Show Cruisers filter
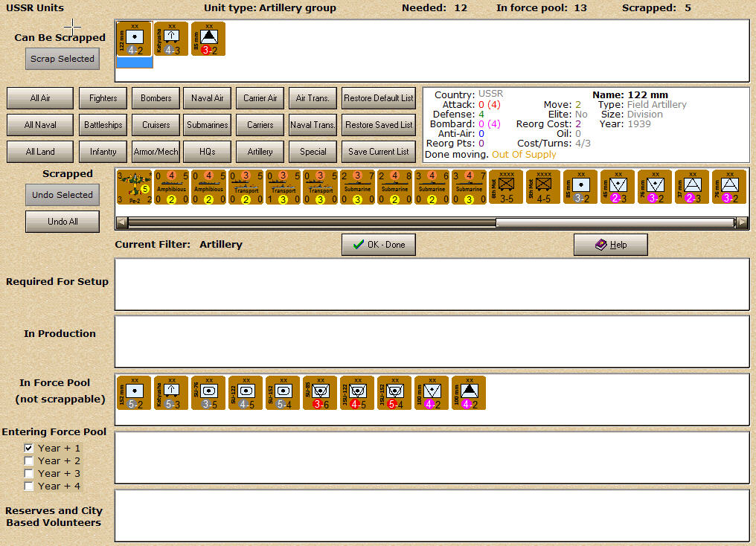 156,125
